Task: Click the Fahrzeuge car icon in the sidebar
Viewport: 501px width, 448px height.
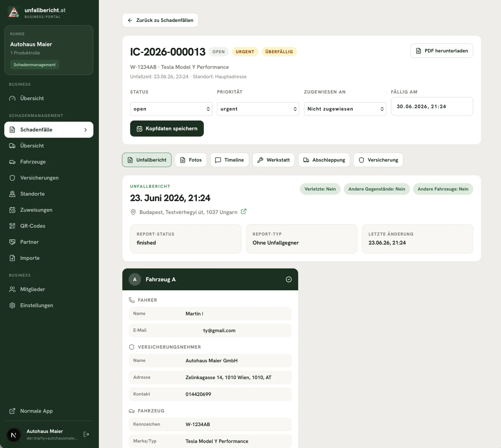Action: [x=12, y=162]
